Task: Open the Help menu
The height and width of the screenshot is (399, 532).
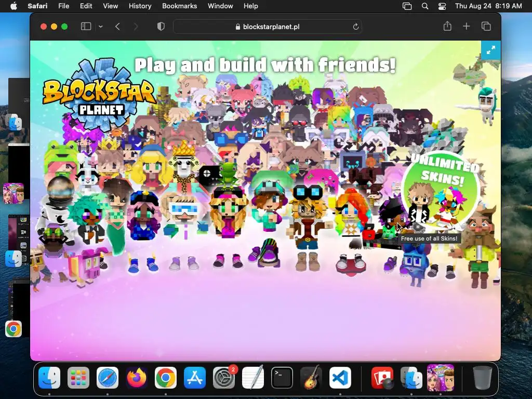Action: 251,6
